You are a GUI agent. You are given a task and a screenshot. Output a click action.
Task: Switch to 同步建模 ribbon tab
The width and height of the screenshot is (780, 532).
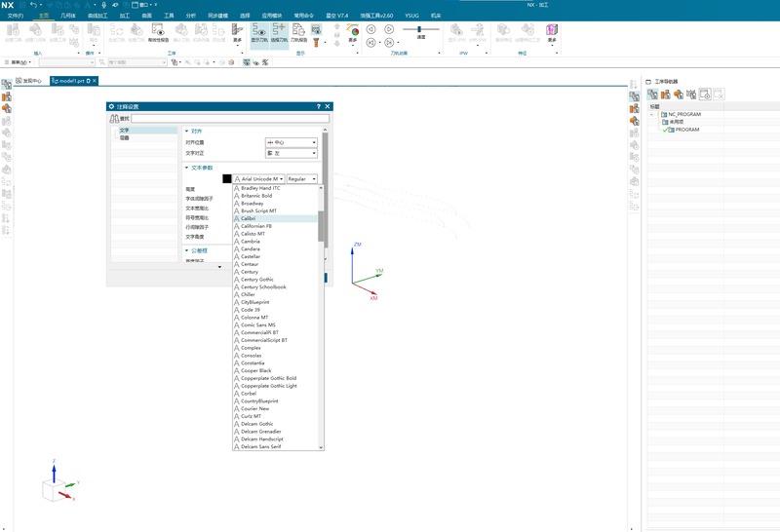(x=217, y=16)
